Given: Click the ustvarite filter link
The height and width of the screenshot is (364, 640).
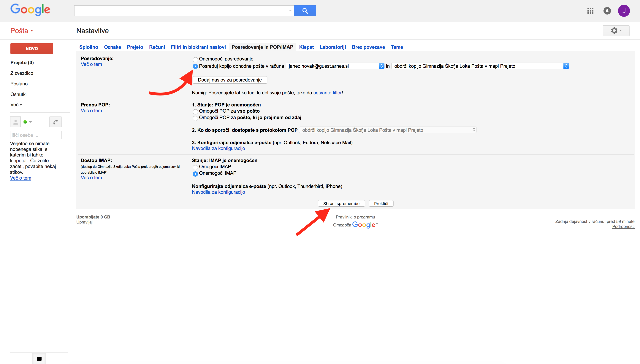Looking at the screenshot, I should (x=327, y=93).
